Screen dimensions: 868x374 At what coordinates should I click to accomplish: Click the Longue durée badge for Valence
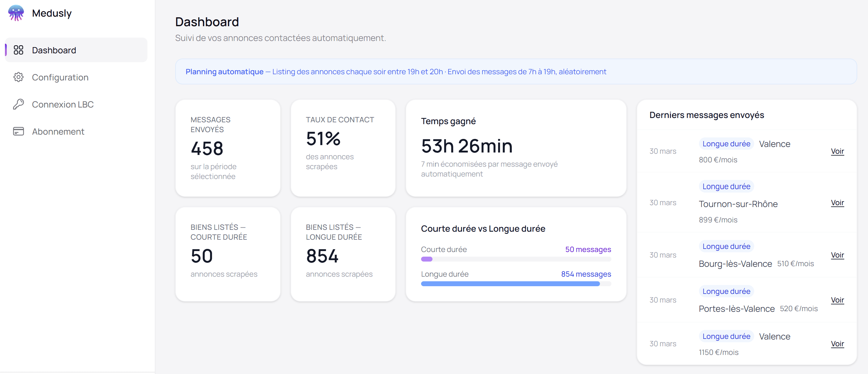[726, 144]
